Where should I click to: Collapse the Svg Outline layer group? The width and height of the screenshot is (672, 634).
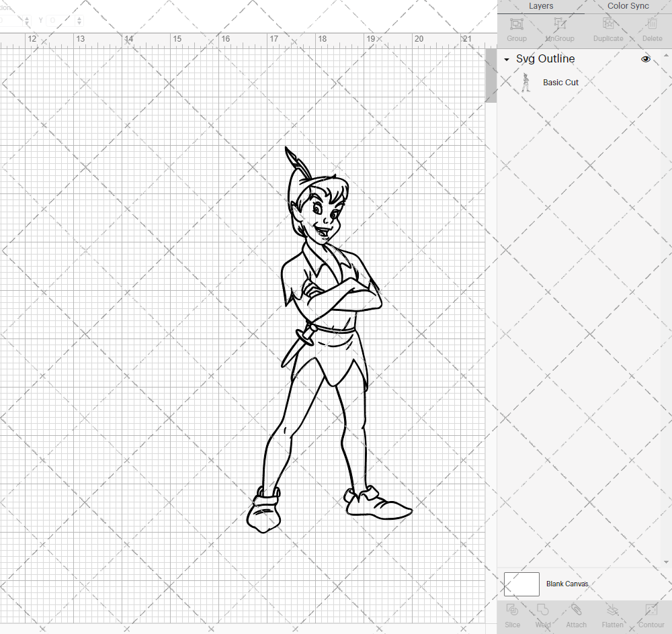point(506,59)
